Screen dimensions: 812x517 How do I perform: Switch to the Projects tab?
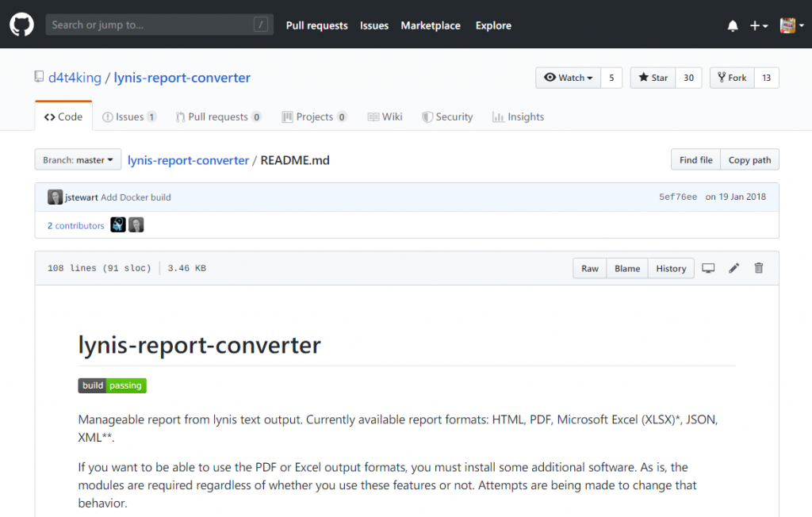(314, 117)
